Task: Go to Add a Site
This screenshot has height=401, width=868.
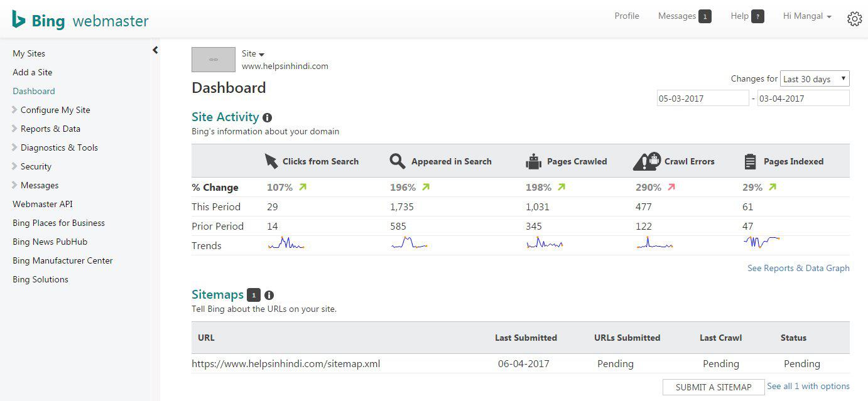Action: coord(33,72)
